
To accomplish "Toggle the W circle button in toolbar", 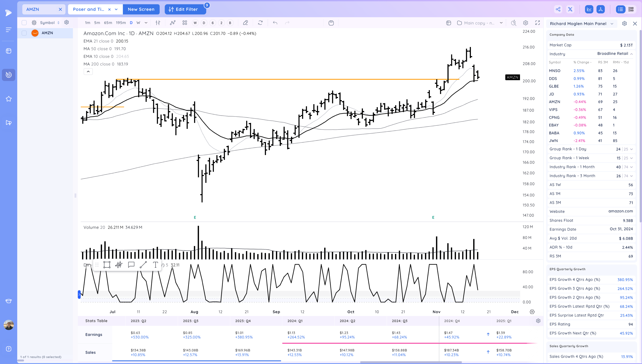I will 195,23.
